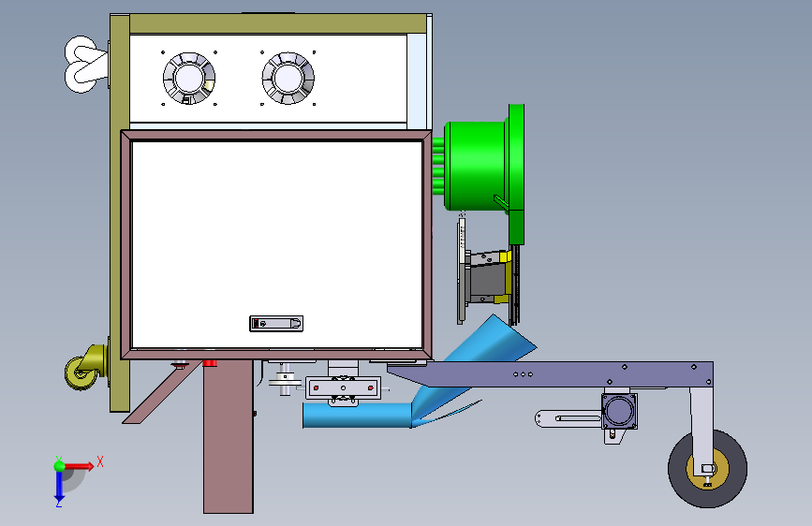Viewport: 812px width, 526px height.
Task: Select the large white cabinet door panel
Action: 277,244
